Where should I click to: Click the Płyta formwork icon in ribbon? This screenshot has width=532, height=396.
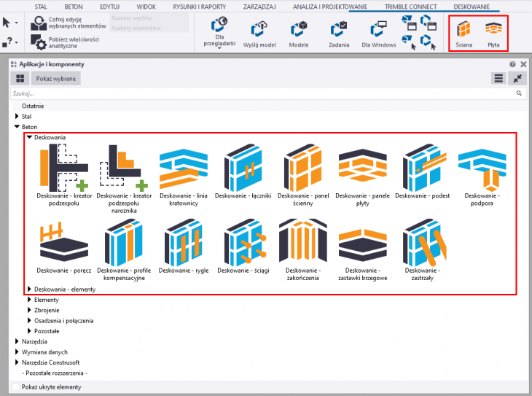[x=493, y=29]
